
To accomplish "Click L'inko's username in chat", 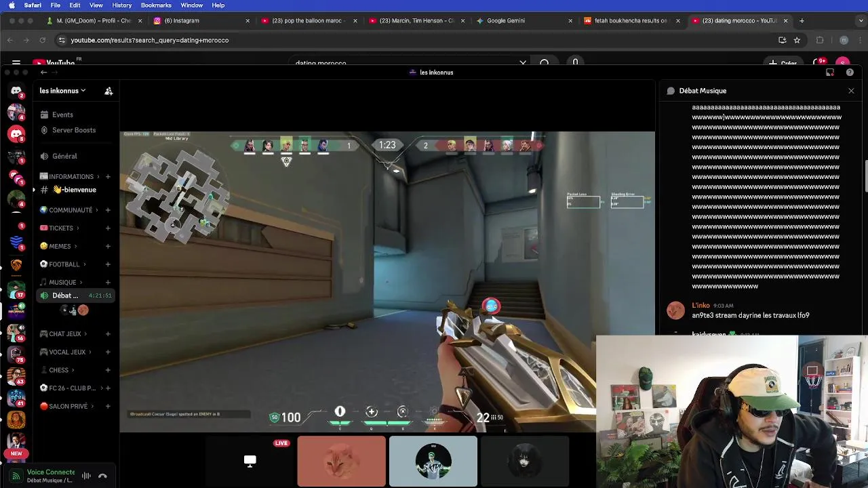I will (x=701, y=306).
